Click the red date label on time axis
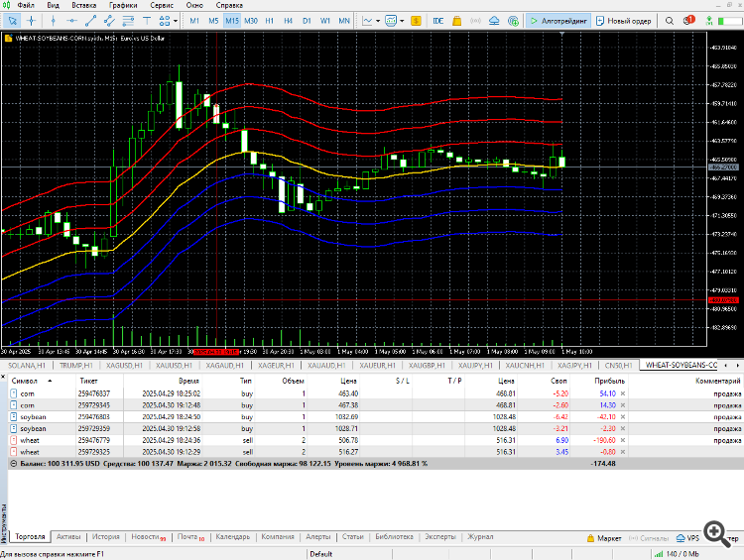The image size is (744, 560). 216,352
